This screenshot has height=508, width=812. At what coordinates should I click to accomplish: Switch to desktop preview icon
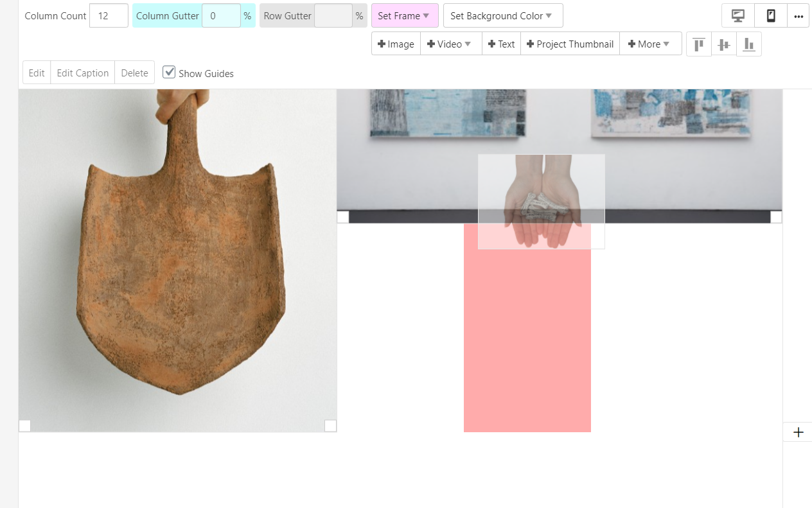click(738, 16)
